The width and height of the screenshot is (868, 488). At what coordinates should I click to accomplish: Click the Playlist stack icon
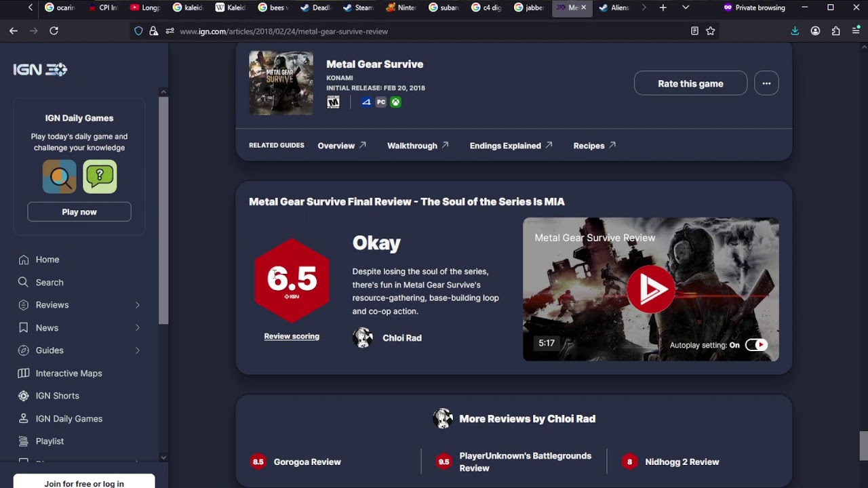click(x=24, y=441)
